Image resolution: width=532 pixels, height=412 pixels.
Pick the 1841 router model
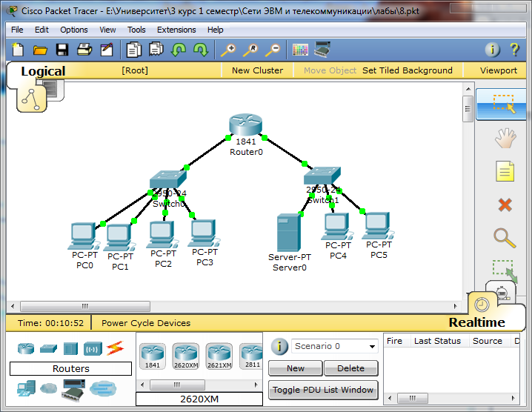[x=153, y=356]
